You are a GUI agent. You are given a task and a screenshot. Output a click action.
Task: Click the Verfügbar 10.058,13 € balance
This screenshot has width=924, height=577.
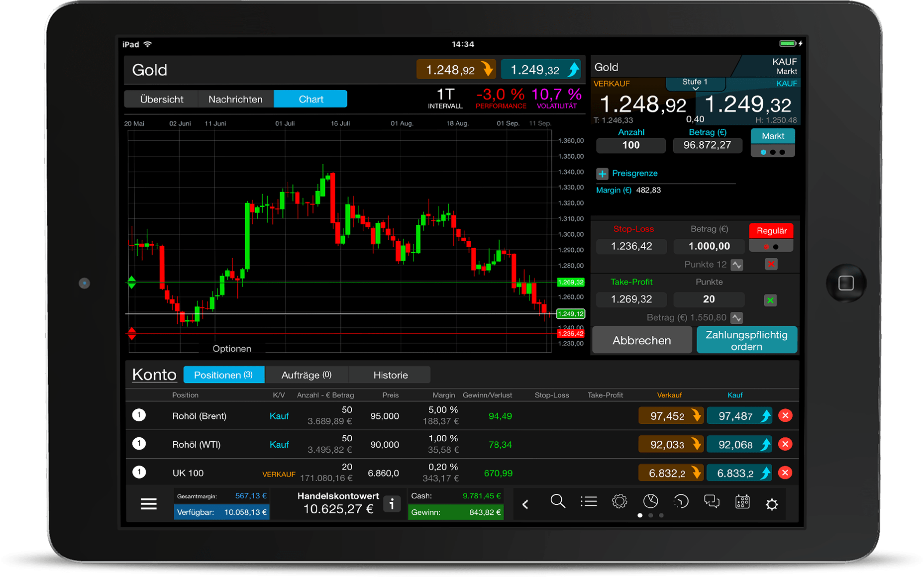[222, 512]
